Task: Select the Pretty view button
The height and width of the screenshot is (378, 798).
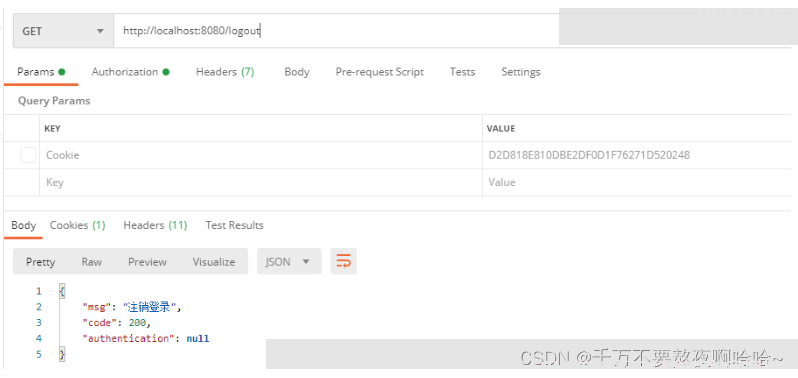Action: 40,262
